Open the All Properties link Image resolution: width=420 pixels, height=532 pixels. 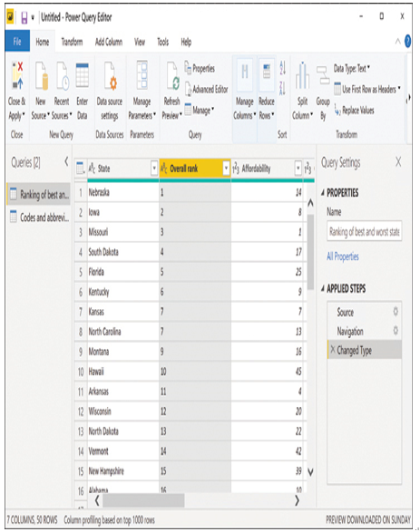(x=343, y=256)
